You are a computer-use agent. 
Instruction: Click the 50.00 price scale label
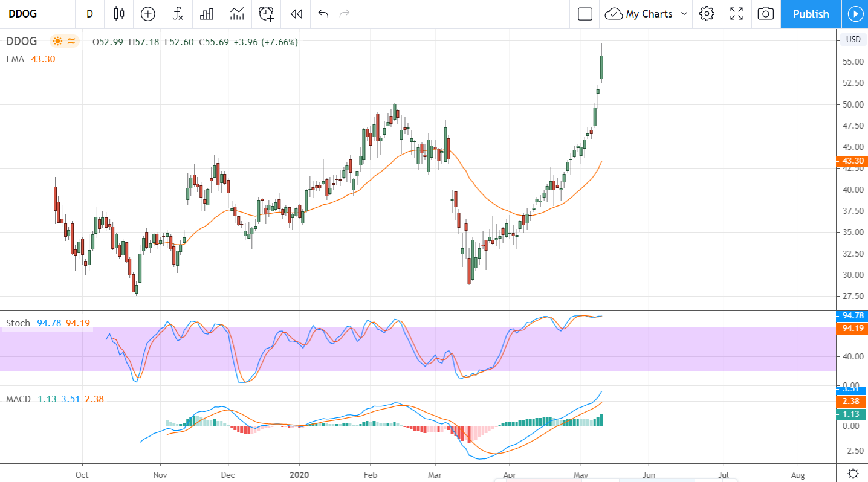(852, 104)
